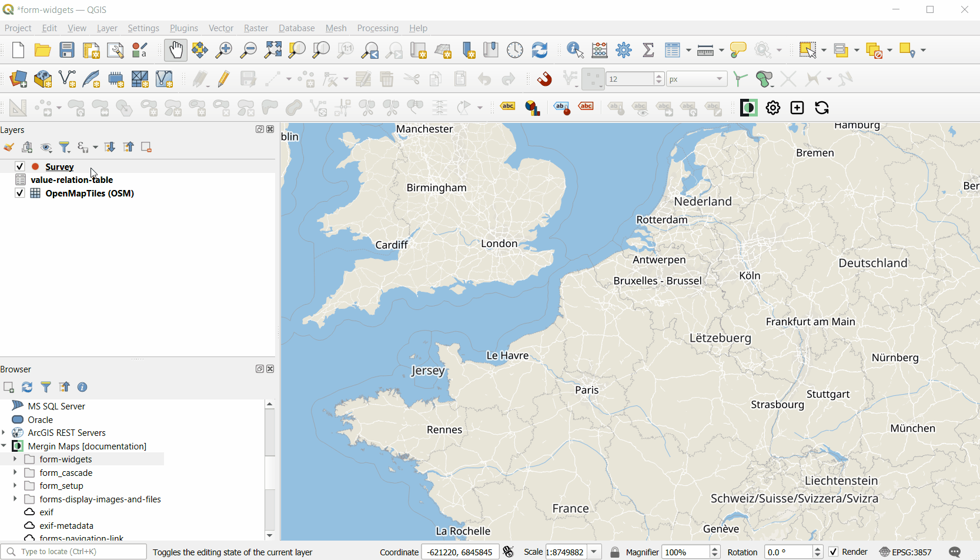Toggle visibility of the OpenMapTiles (OSM) layer

point(19,193)
